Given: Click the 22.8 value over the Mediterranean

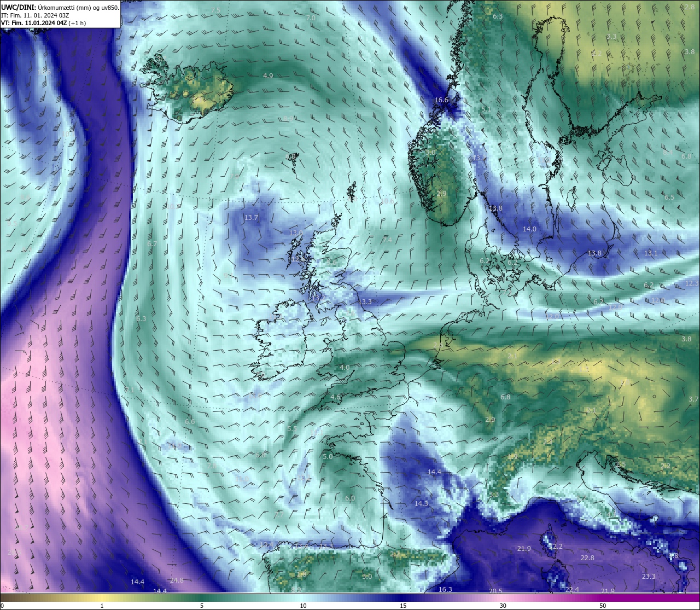Looking at the screenshot, I should (587, 558).
